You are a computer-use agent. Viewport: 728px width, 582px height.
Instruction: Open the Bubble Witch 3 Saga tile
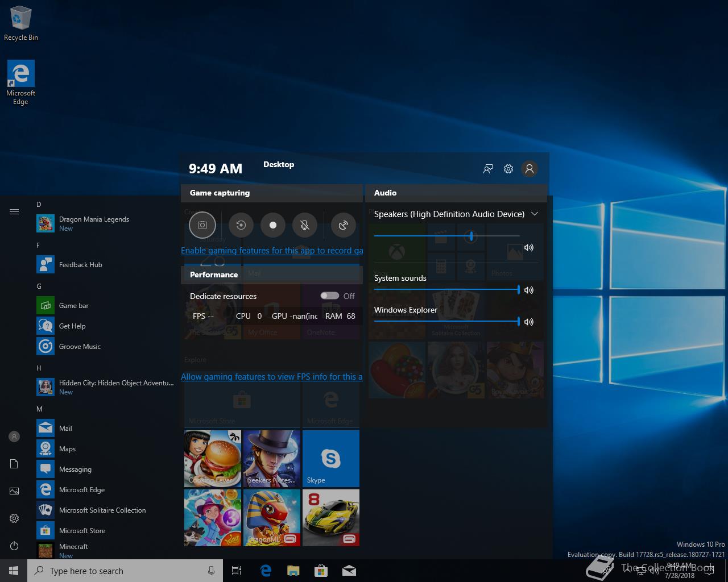(x=213, y=518)
